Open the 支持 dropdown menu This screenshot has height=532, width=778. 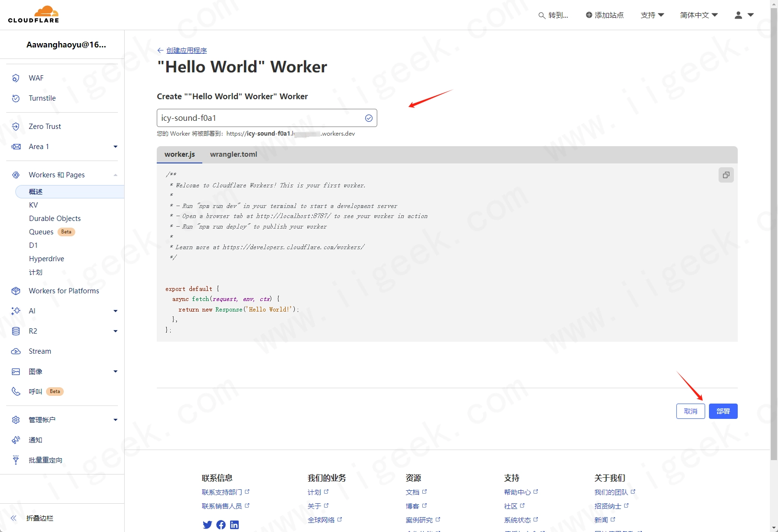[x=652, y=15]
